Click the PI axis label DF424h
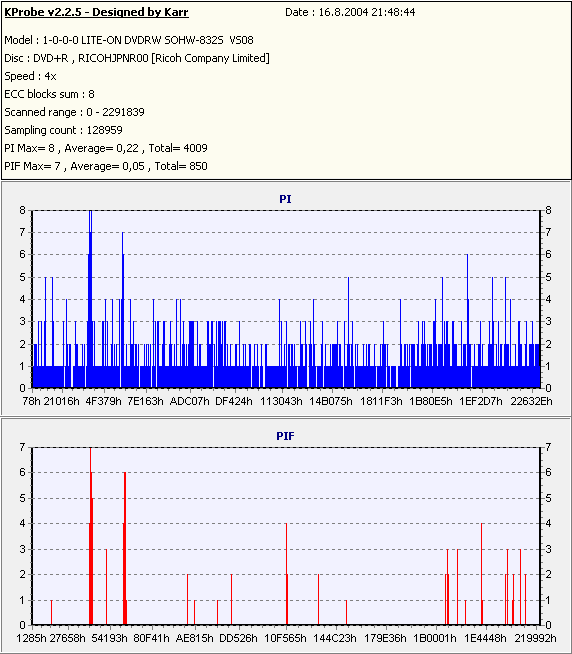The image size is (572, 654). click(x=234, y=401)
